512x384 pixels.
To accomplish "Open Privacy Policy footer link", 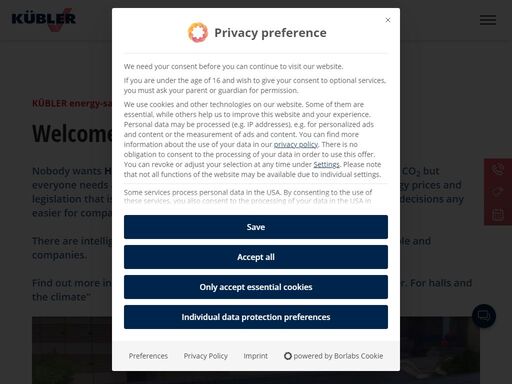I will 206,356.
